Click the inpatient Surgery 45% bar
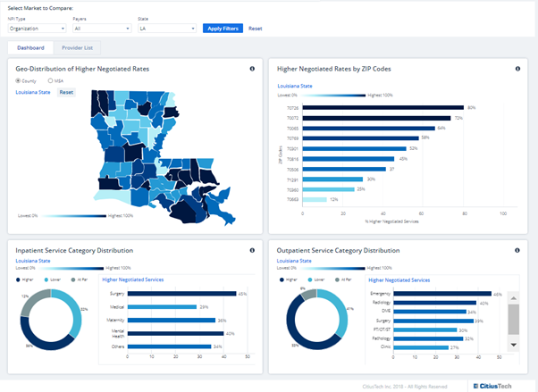The height and width of the screenshot is (392, 538). [181, 294]
